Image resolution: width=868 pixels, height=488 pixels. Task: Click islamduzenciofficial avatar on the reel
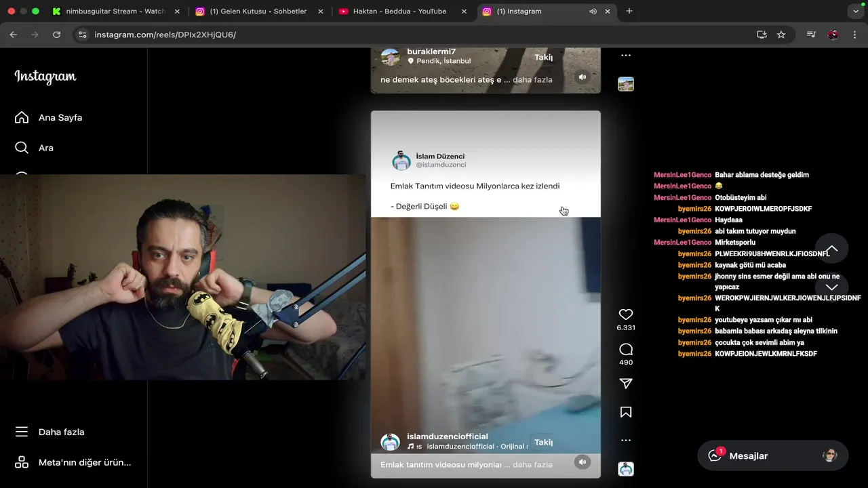(x=391, y=442)
